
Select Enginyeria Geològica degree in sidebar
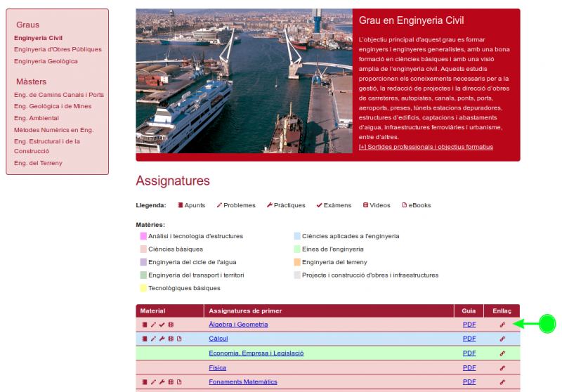46,61
